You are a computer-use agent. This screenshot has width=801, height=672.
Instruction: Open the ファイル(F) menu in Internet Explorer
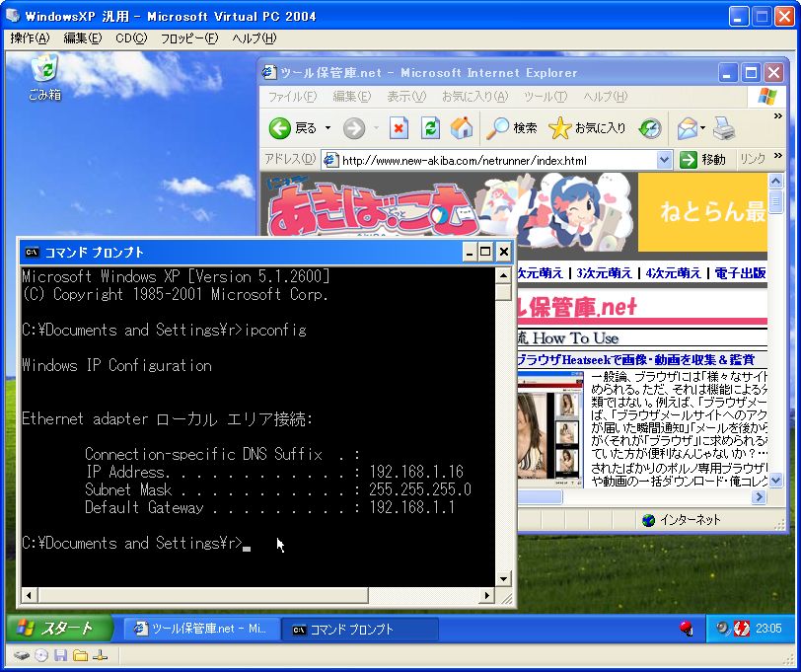(293, 96)
